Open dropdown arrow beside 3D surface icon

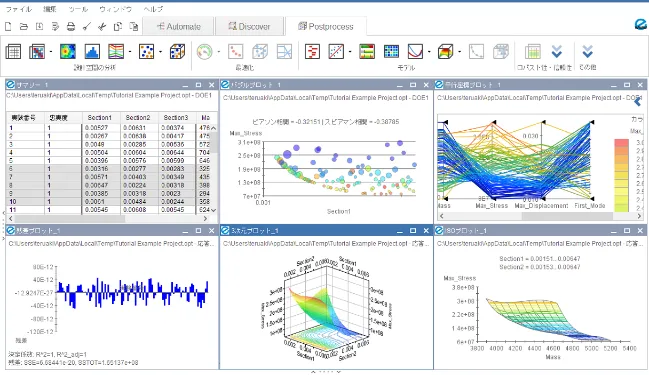460,52
